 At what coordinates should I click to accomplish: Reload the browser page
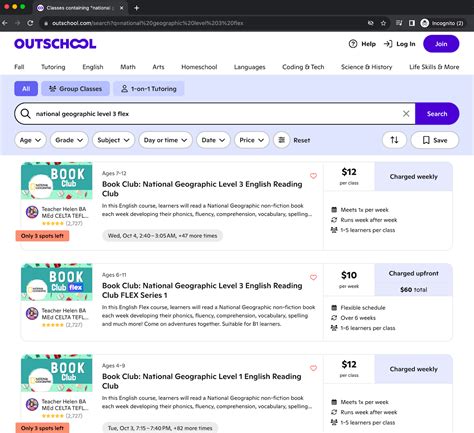[x=30, y=23]
